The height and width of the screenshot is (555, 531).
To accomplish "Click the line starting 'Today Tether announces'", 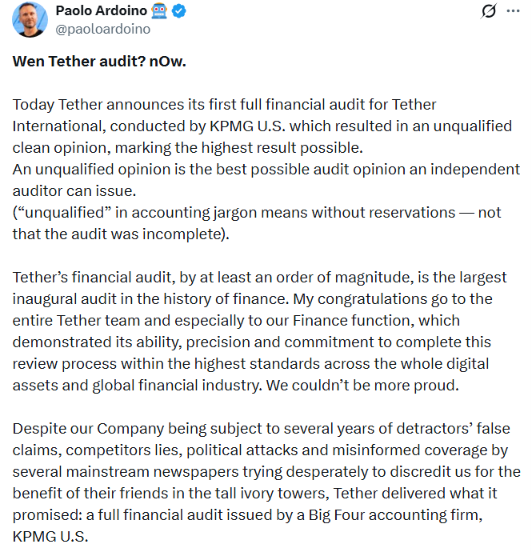I will pyautogui.click(x=224, y=105).
